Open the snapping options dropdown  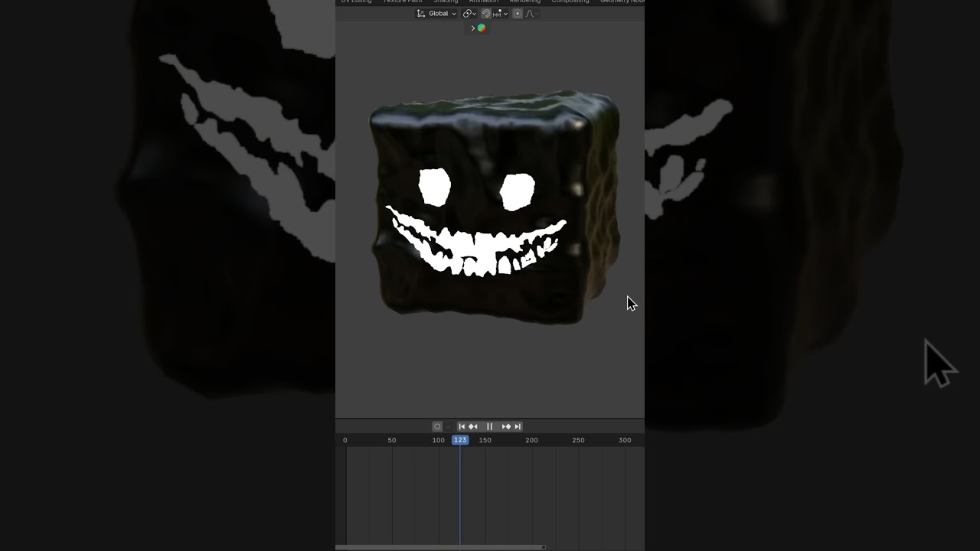(501, 14)
